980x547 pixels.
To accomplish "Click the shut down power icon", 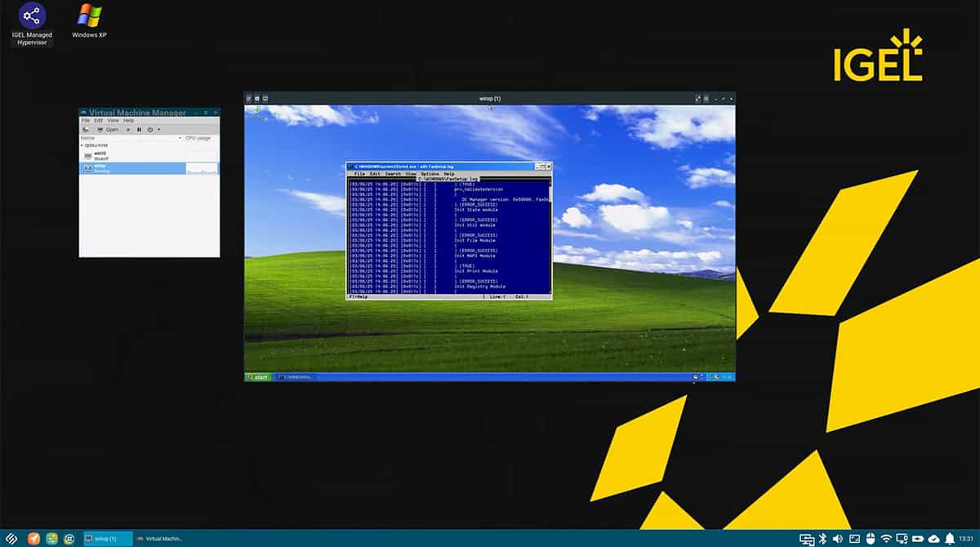I will pos(150,129).
